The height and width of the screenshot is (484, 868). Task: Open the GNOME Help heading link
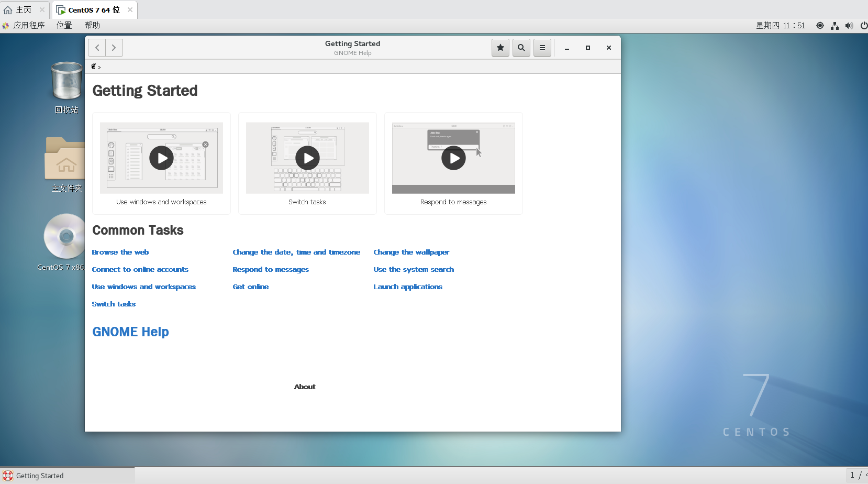pyautogui.click(x=130, y=332)
